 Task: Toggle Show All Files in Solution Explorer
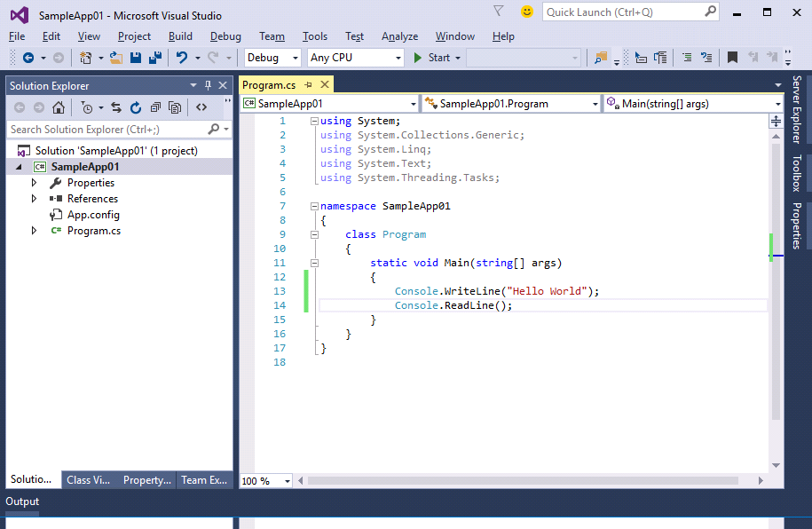click(x=175, y=107)
